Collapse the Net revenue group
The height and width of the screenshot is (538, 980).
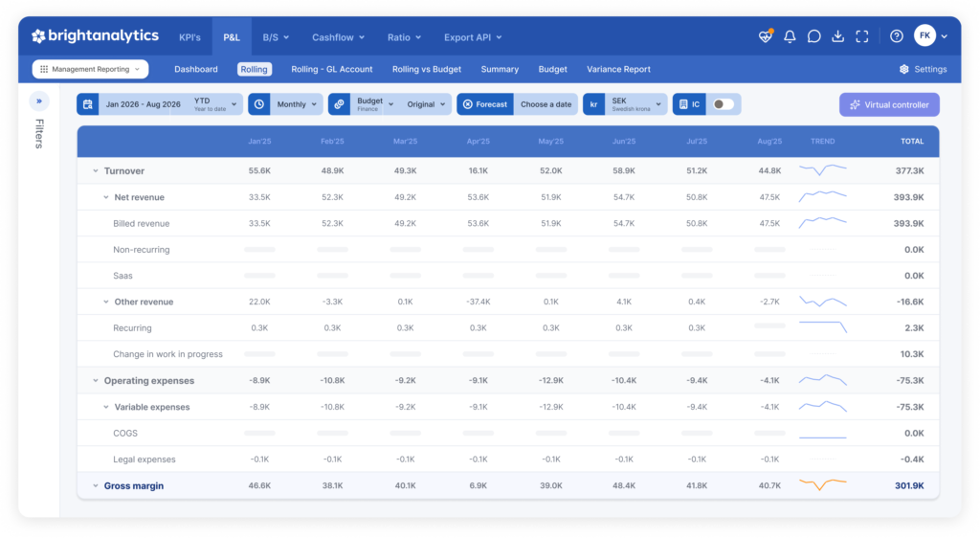[105, 197]
